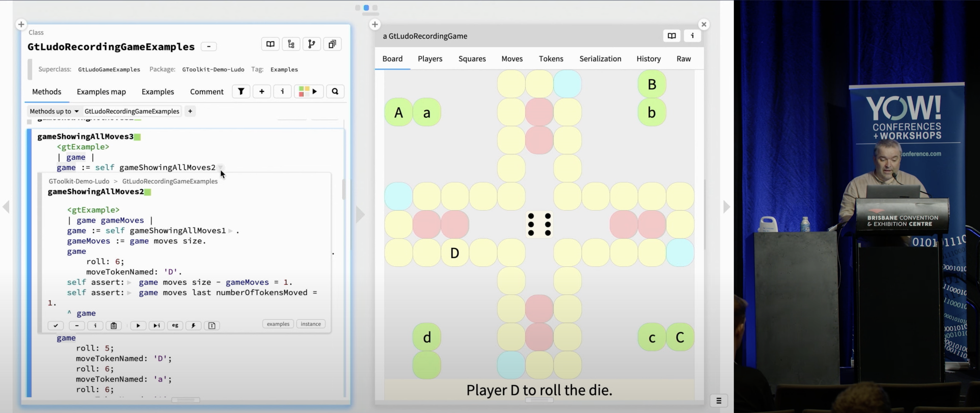Select the History tab
The height and width of the screenshot is (413, 980).
pos(648,59)
